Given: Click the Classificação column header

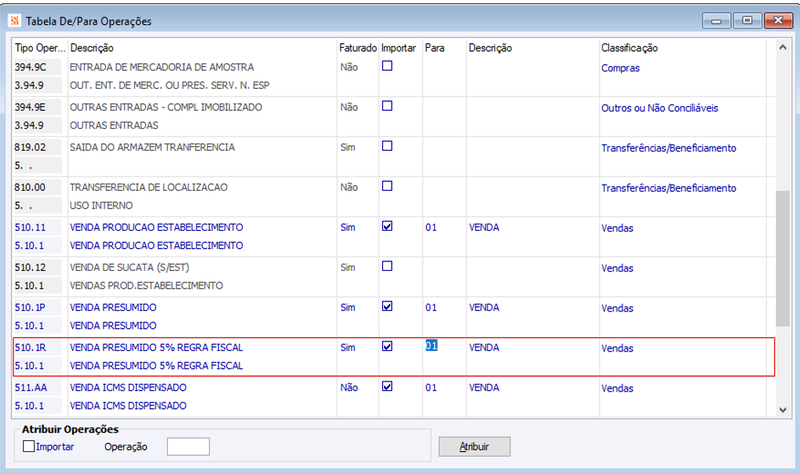Looking at the screenshot, I should pyautogui.click(x=629, y=48).
